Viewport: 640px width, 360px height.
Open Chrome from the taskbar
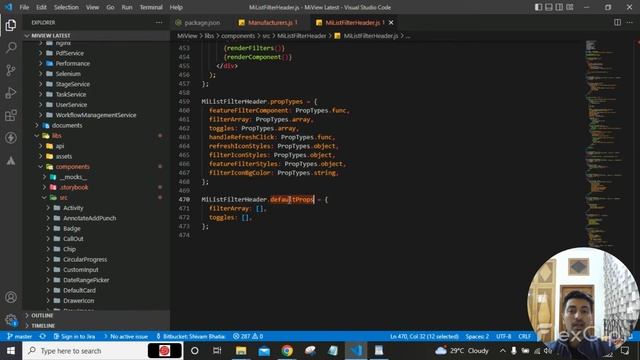pos(287,351)
